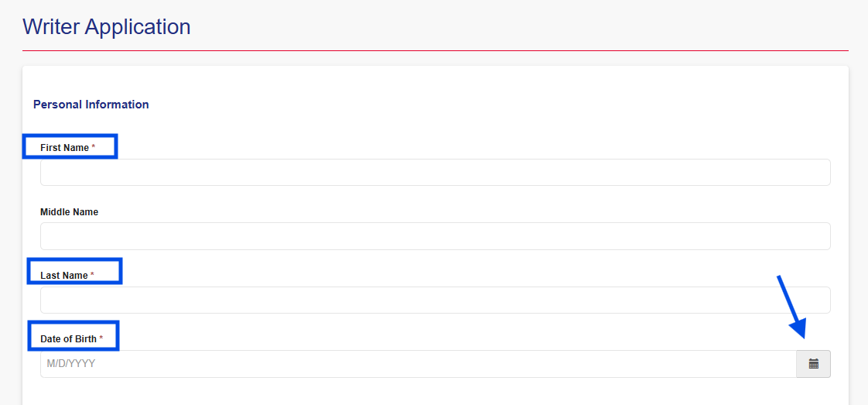This screenshot has width=868, height=405.
Task: Click the red asterisk beside Date of Birth
Action: point(101,338)
